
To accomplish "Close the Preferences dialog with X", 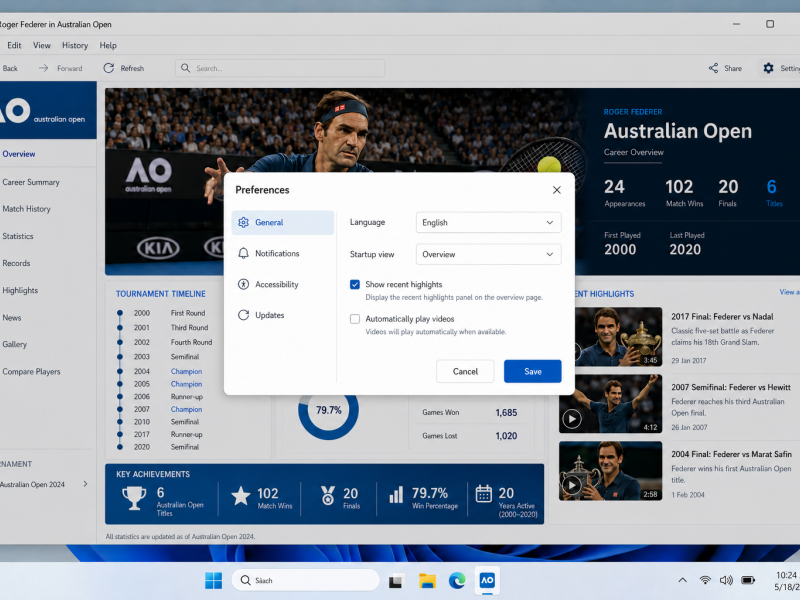I will click(557, 190).
